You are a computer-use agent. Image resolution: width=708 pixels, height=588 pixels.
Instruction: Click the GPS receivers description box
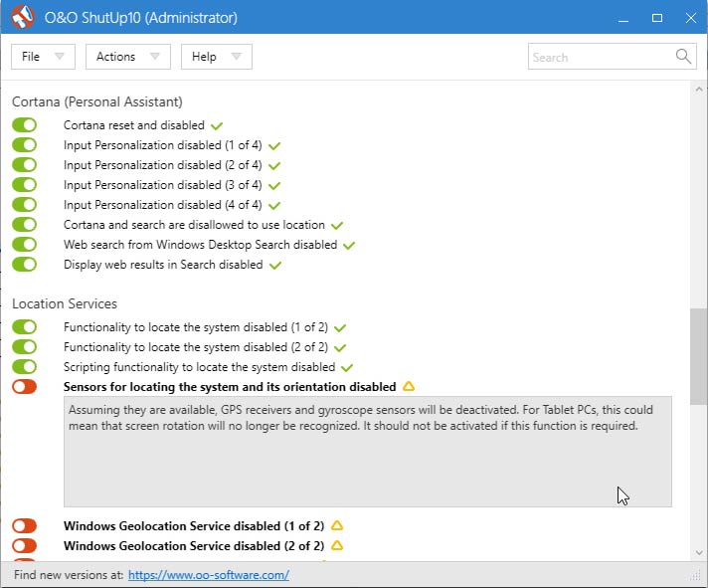coord(368,452)
